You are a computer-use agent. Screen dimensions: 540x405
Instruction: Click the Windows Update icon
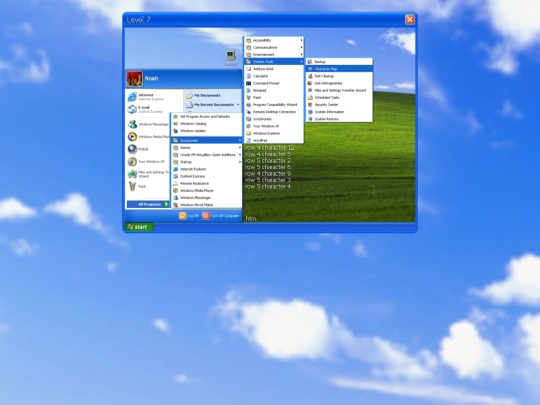[x=175, y=131]
